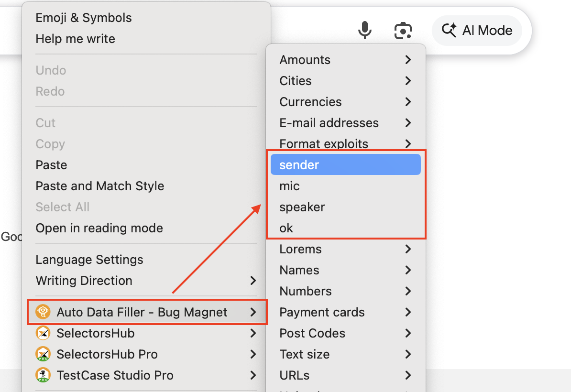The height and width of the screenshot is (392, 571).
Task: Click the TestCase Studio Pro icon
Action: pyautogui.click(x=43, y=375)
